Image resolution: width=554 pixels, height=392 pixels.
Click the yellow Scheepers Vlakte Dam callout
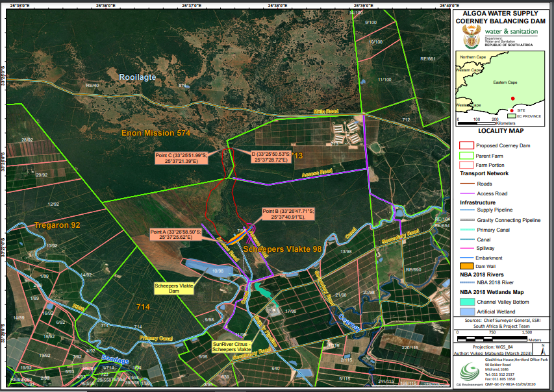coord(174,288)
